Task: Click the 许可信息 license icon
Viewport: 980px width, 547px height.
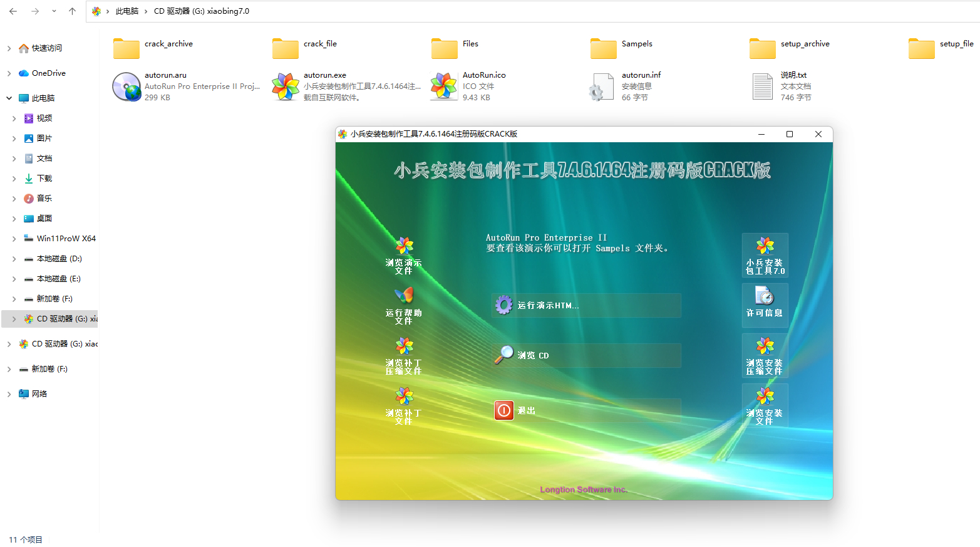Action: (765, 305)
